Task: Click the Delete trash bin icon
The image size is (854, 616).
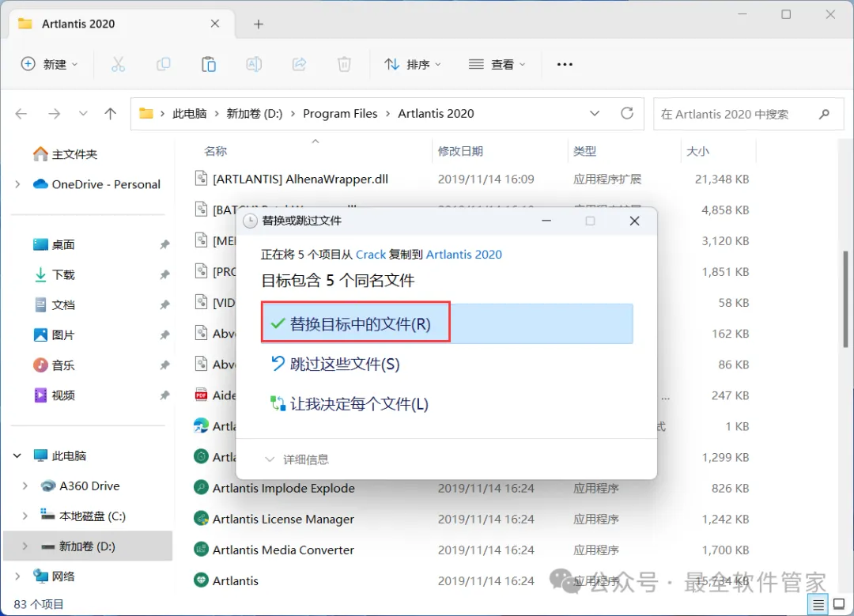Action: 344,64
